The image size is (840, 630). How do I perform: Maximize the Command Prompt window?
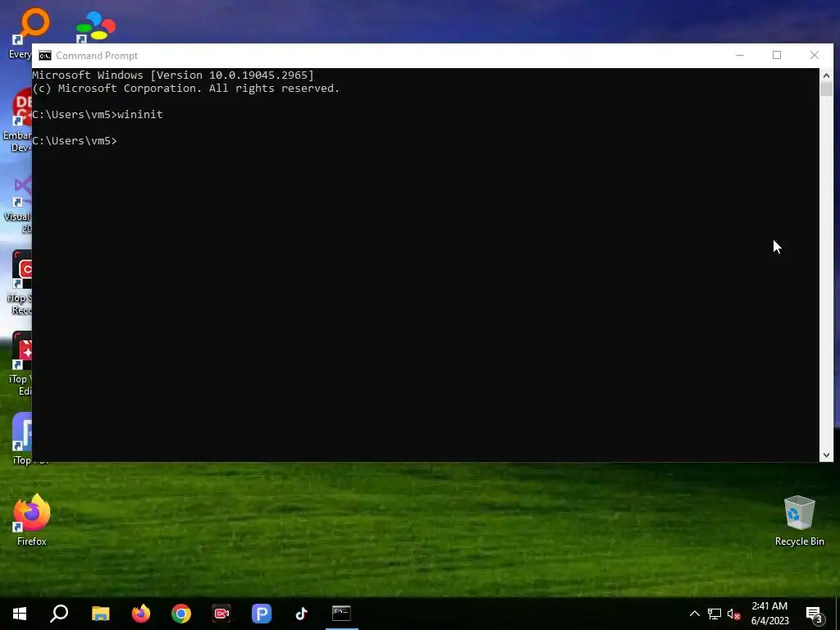point(777,55)
